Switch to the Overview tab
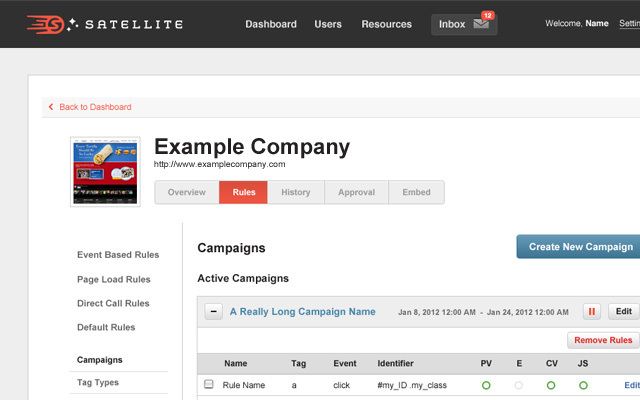The image size is (640, 400). pos(187,192)
